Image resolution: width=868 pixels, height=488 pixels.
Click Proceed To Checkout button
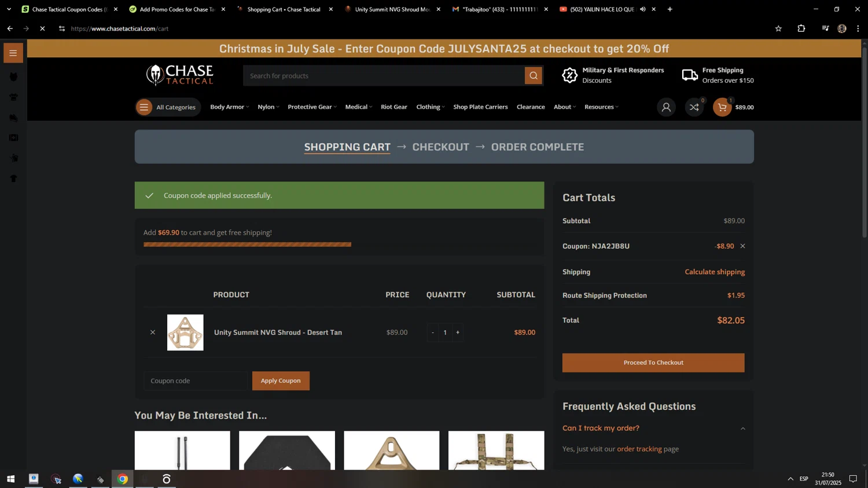click(653, 363)
